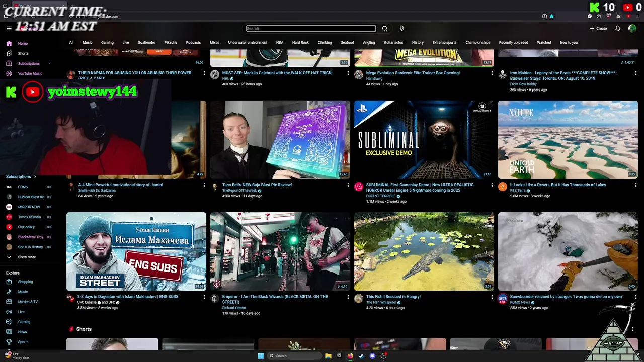This screenshot has height=362, width=644.
Task: Open more options for SUBLIMINAL gameplay video
Action: tap(492, 185)
